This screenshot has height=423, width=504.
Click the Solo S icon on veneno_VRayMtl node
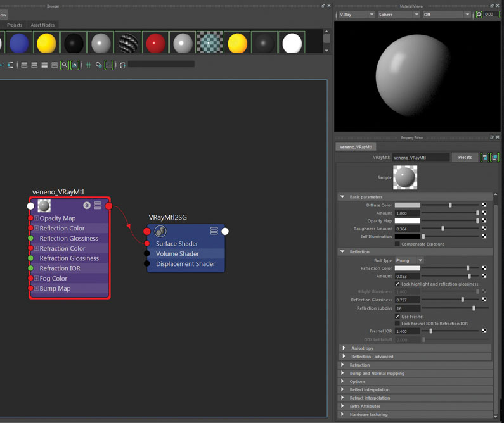pos(86,205)
